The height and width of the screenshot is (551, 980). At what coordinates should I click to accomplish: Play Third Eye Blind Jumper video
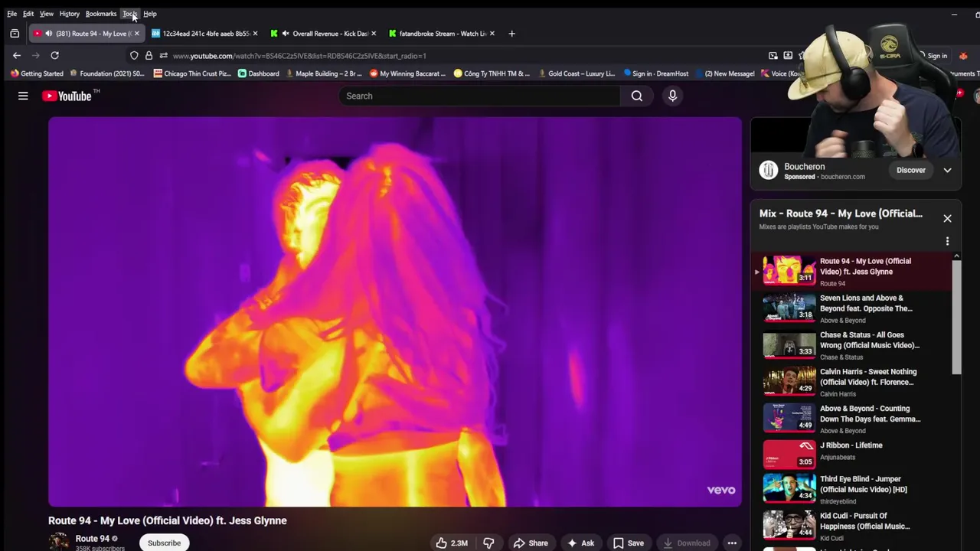851,490
